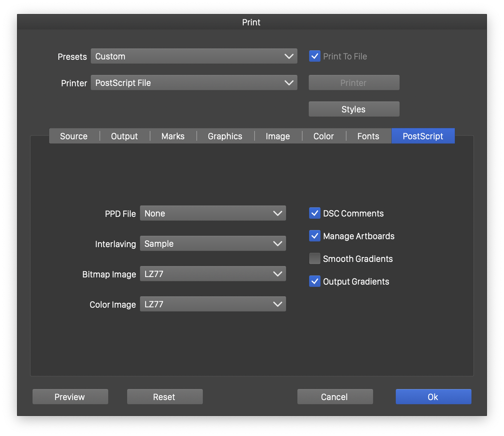Expand the Interlaving dropdown set to Sample
Screen dimensions: 504x436
213,244
